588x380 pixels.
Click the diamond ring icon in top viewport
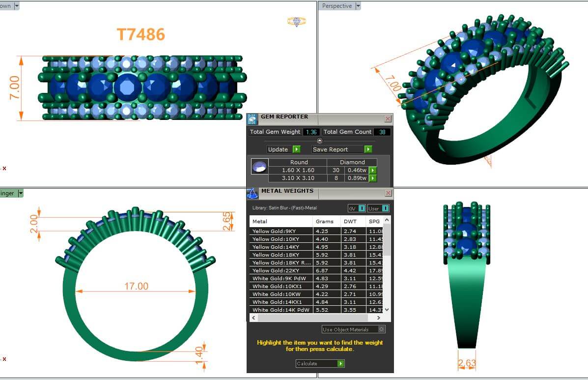(x=296, y=22)
